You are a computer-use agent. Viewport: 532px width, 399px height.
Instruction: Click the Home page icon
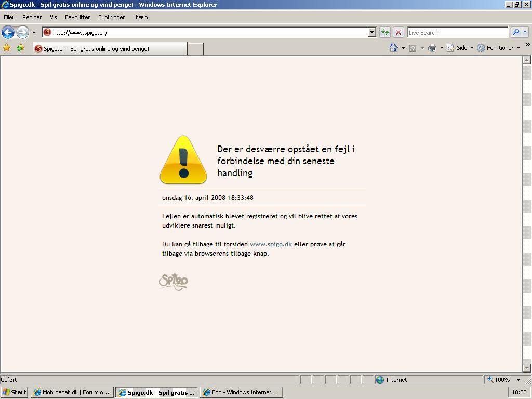pos(394,48)
